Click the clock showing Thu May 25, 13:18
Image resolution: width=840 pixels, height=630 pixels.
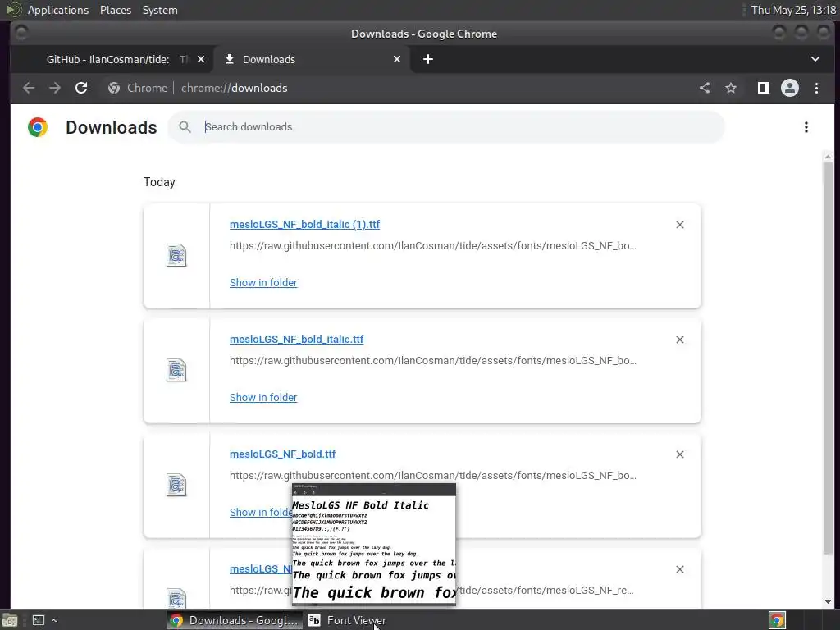coord(793,10)
